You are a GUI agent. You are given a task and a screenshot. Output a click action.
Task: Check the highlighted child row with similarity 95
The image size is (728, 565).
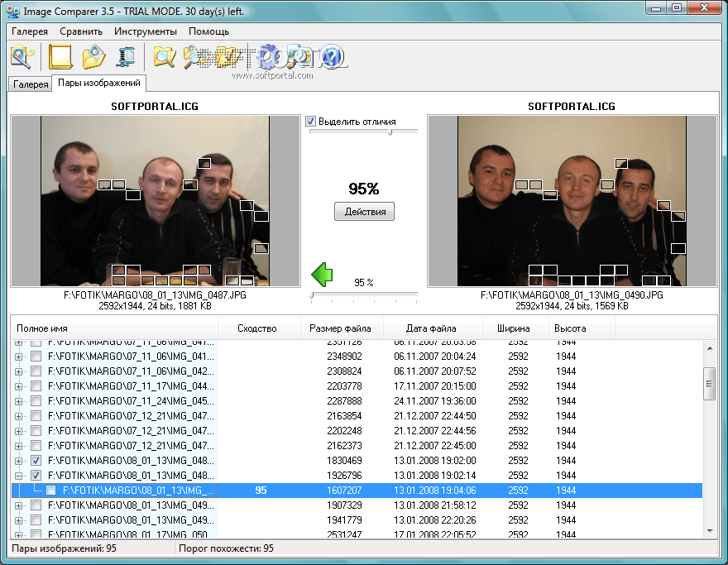click(x=51, y=491)
